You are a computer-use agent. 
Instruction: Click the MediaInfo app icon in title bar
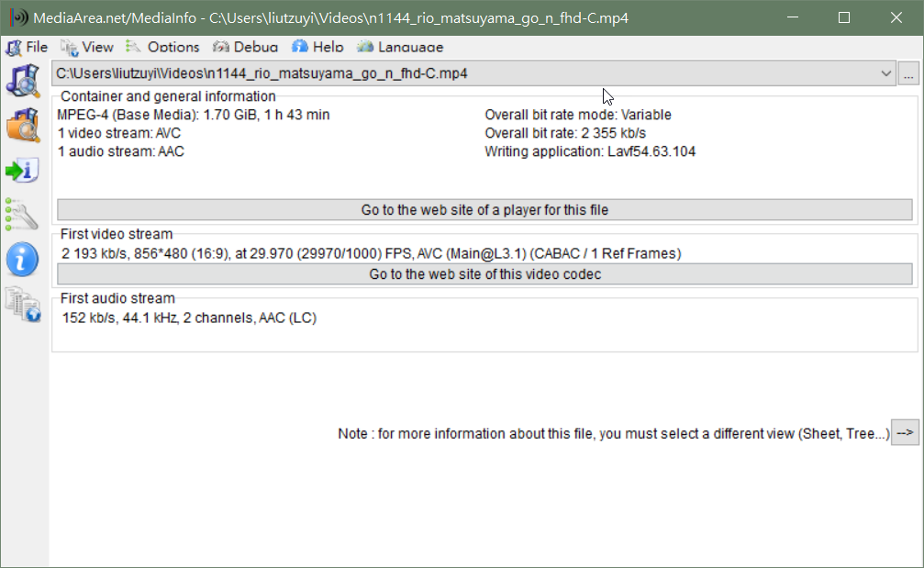pos(18,17)
